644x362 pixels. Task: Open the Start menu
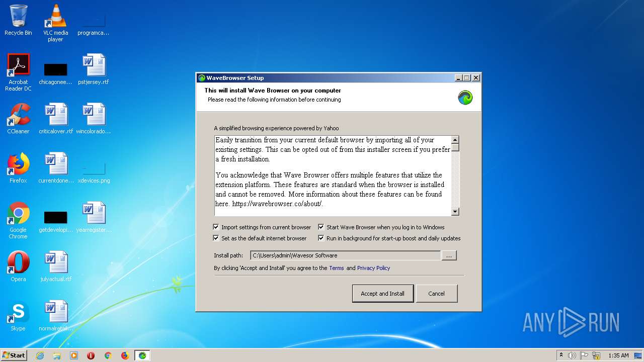coord(14,355)
